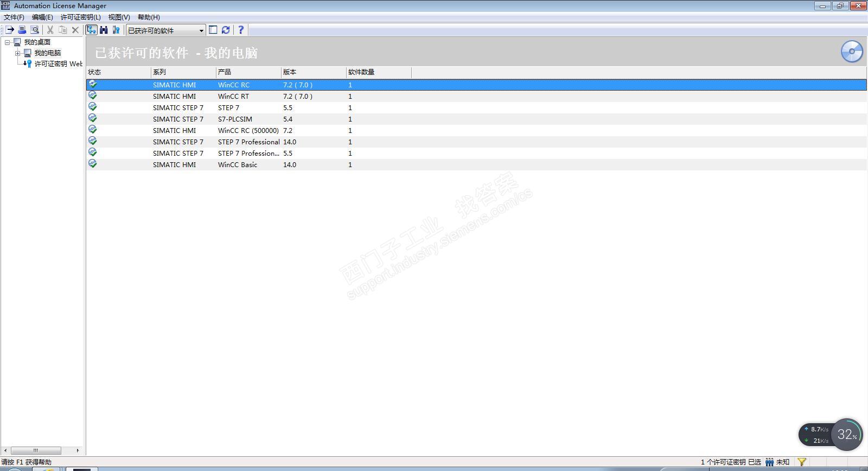
Task: Click the Automation License Manager title icon
Action: tap(5, 5)
